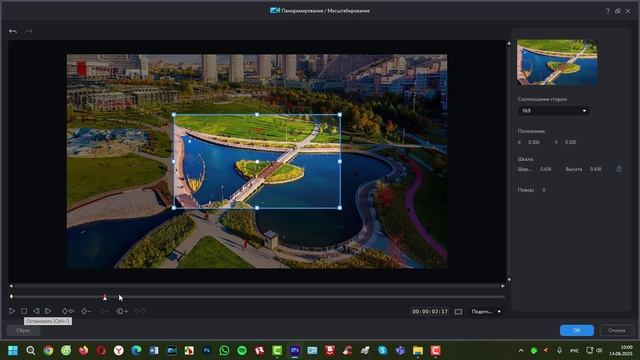Toggle the lock aspect ratio icon for scale

click(619, 169)
